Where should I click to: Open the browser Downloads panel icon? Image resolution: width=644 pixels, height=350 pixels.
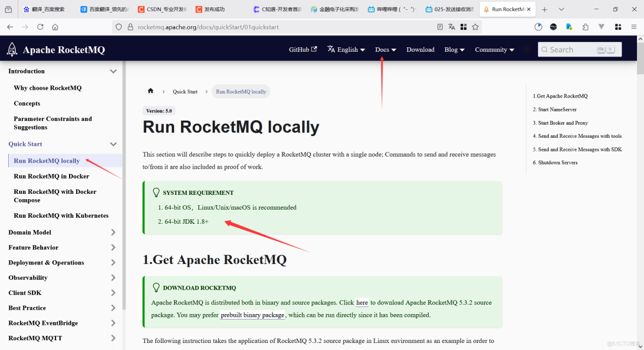tap(569, 26)
